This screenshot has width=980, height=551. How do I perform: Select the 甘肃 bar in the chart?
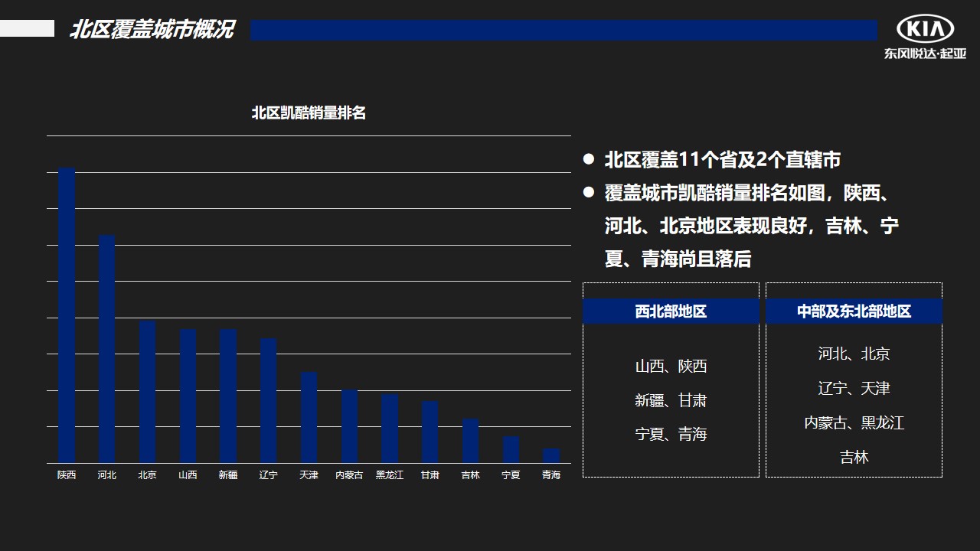tap(430, 432)
